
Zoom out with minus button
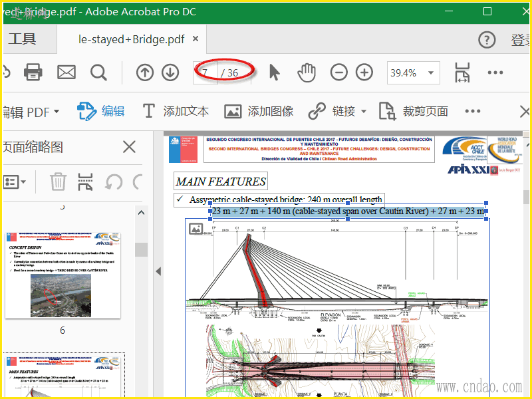coord(339,72)
